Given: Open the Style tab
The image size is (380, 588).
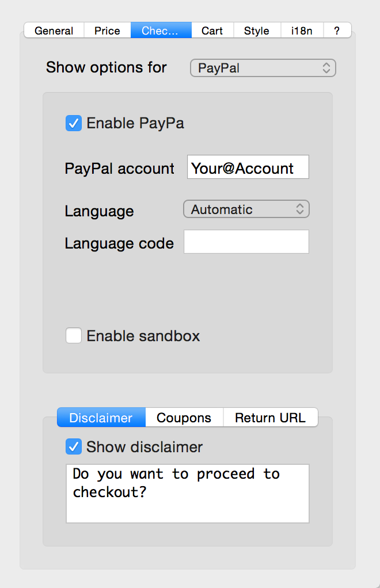Looking at the screenshot, I should [257, 30].
